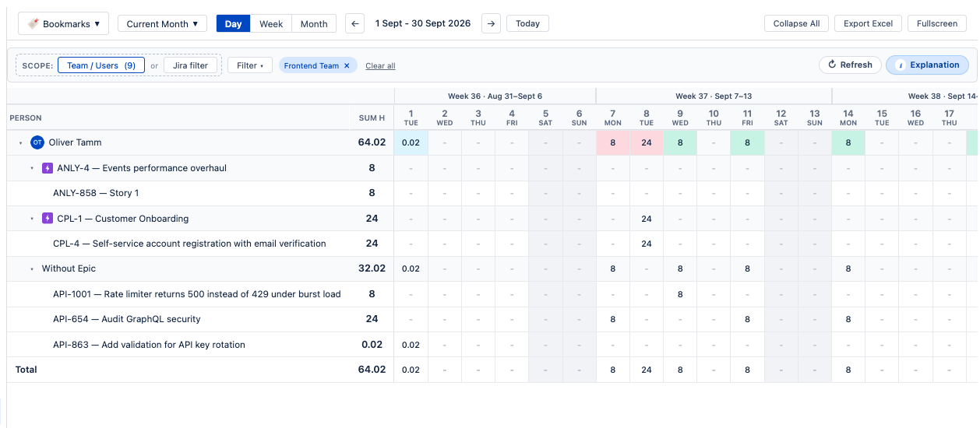This screenshot has height=428, width=980.
Task: Switch to Day view
Action: click(233, 23)
